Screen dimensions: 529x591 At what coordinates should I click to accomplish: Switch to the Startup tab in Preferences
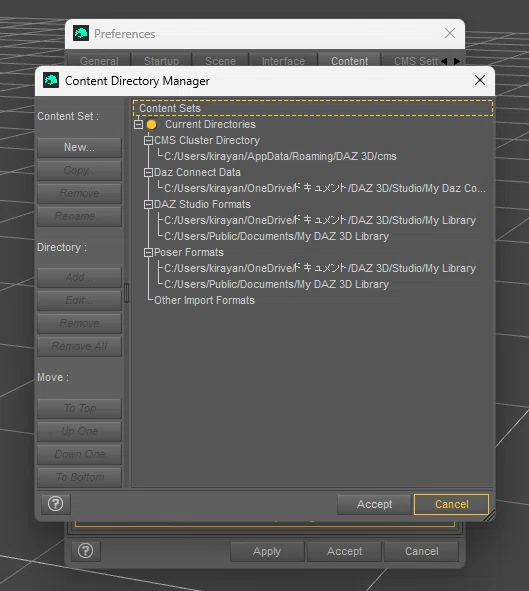click(x=162, y=60)
